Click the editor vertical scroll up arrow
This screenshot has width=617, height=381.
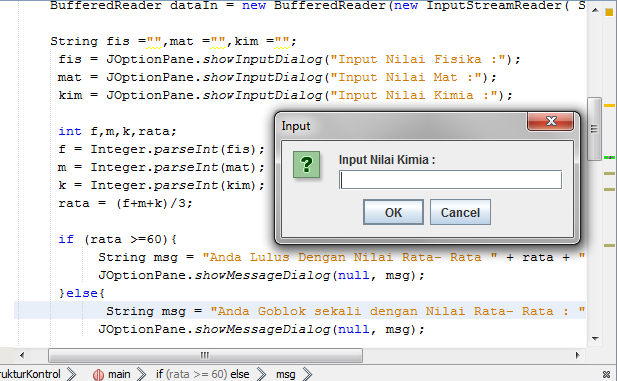click(x=595, y=10)
